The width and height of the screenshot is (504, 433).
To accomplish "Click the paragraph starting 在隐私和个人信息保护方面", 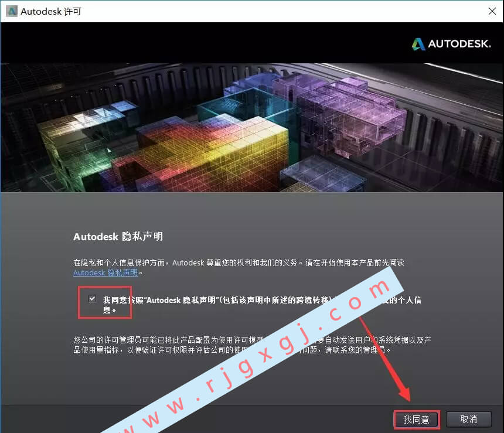I will [x=239, y=267].
